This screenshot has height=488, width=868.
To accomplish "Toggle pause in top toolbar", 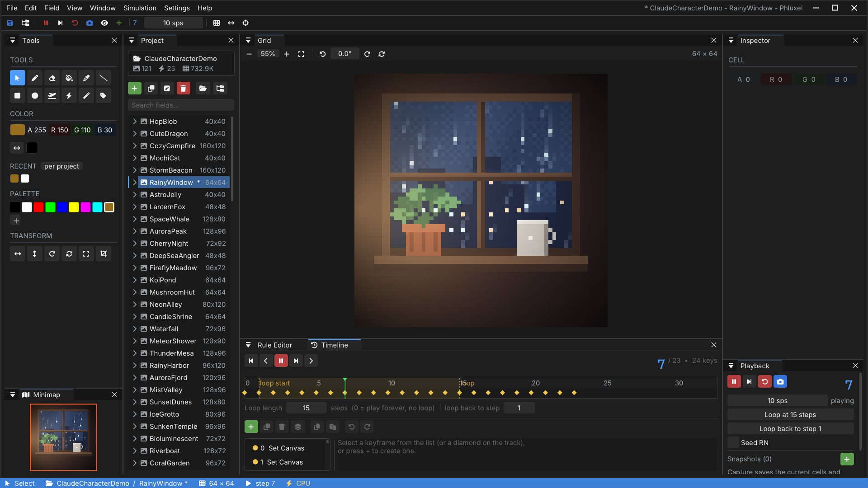I will tap(46, 23).
